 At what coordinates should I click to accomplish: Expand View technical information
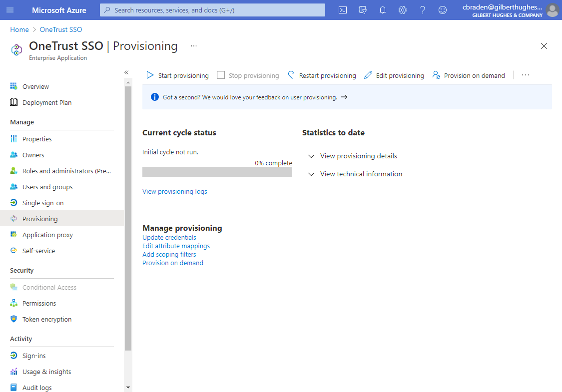pyautogui.click(x=361, y=174)
